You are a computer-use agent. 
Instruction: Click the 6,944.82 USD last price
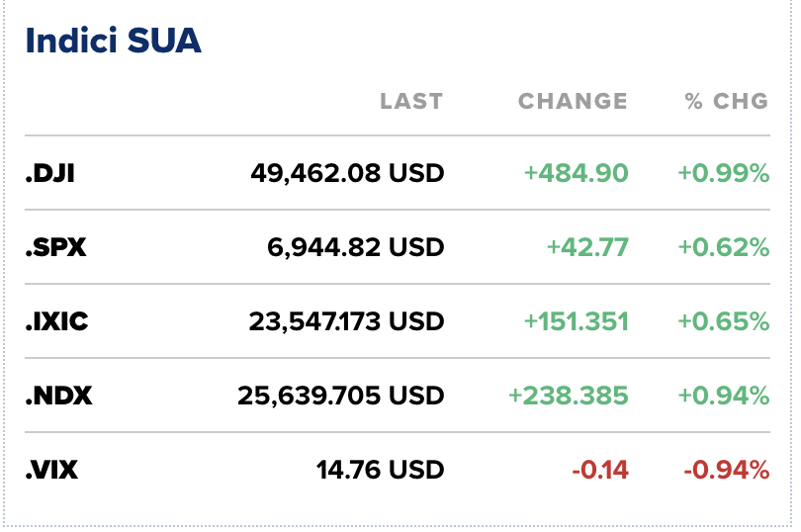tap(356, 247)
